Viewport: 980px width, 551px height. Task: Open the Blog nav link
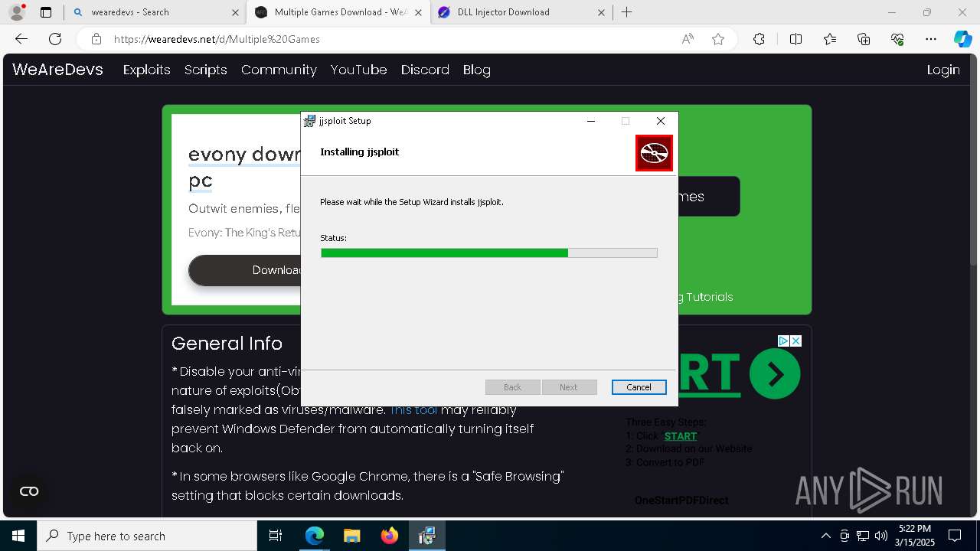point(476,70)
